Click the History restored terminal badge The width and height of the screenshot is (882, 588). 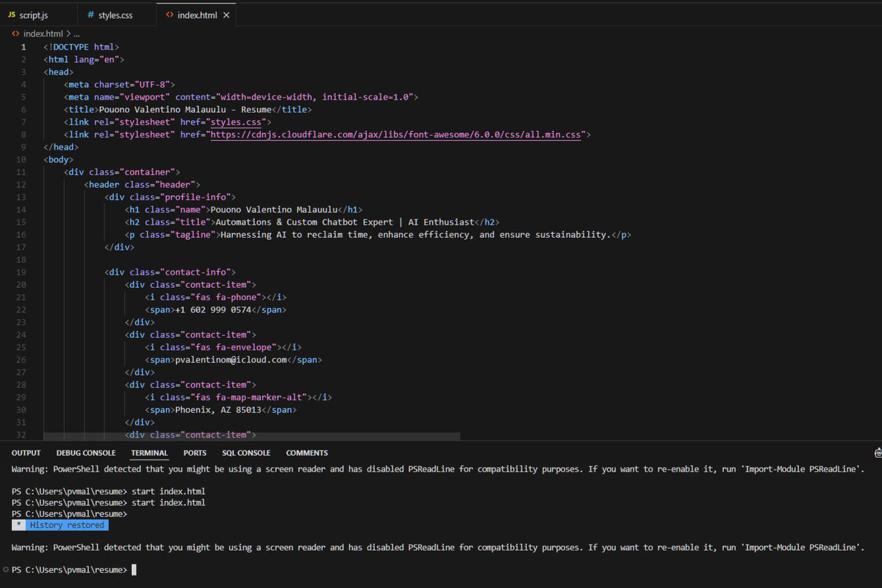[60, 525]
